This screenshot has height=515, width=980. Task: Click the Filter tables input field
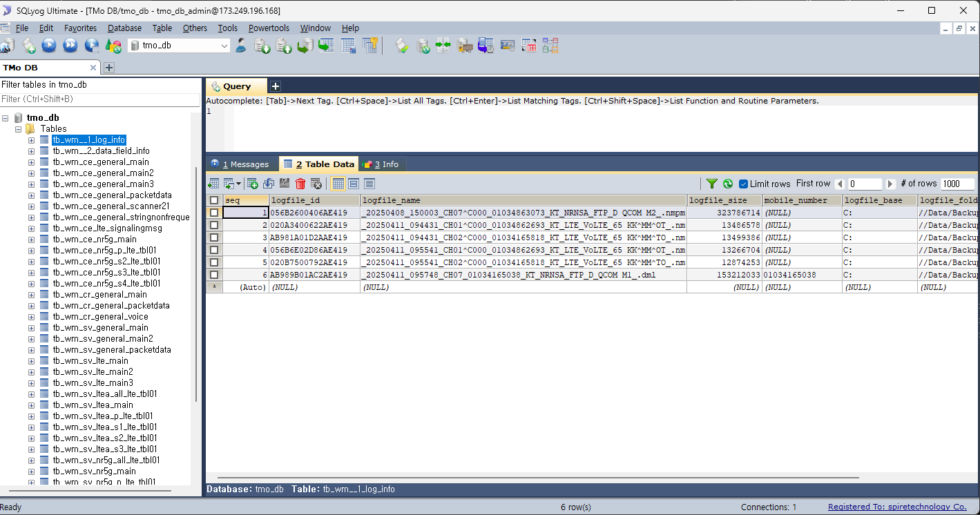click(x=100, y=99)
